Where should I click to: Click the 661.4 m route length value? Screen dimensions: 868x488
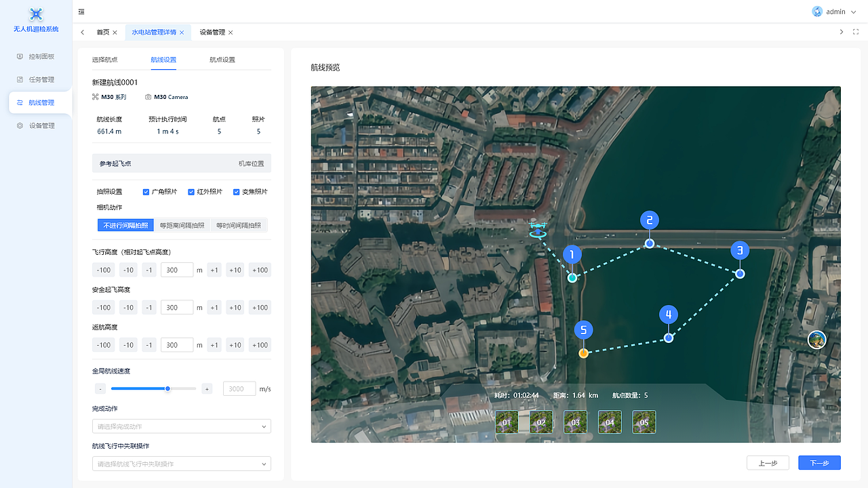pyautogui.click(x=109, y=131)
